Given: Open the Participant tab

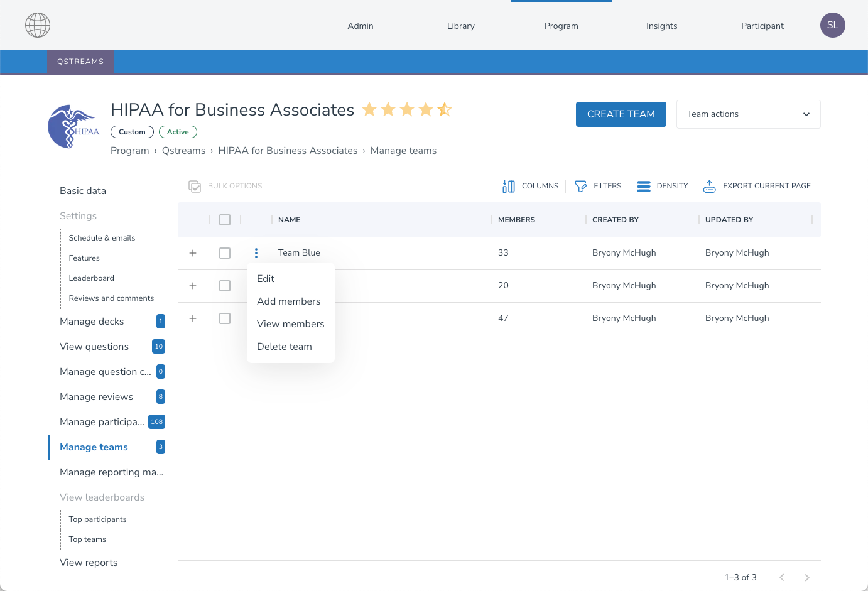Looking at the screenshot, I should pos(762,26).
